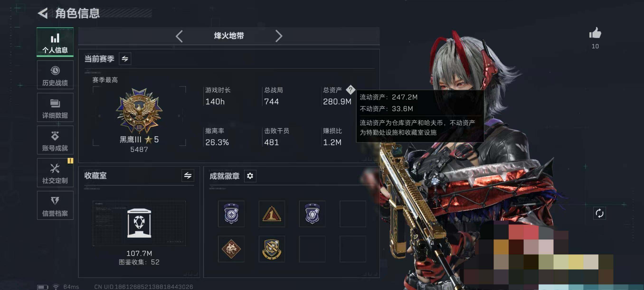Rotate the character model with the refresh icon
Image resolution: width=644 pixels, height=290 pixels.
[x=599, y=213]
